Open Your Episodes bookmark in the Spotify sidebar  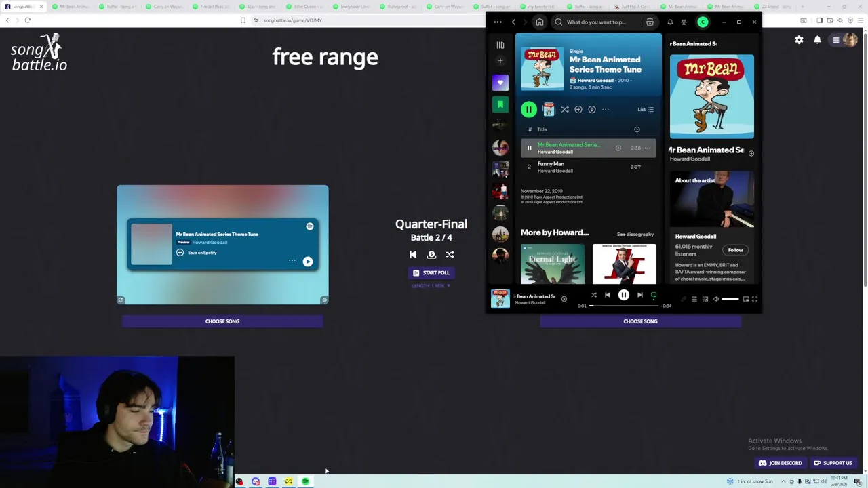click(x=500, y=104)
